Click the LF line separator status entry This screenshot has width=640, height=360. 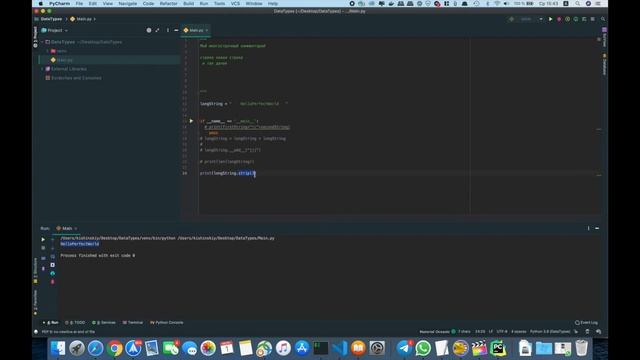click(491, 332)
